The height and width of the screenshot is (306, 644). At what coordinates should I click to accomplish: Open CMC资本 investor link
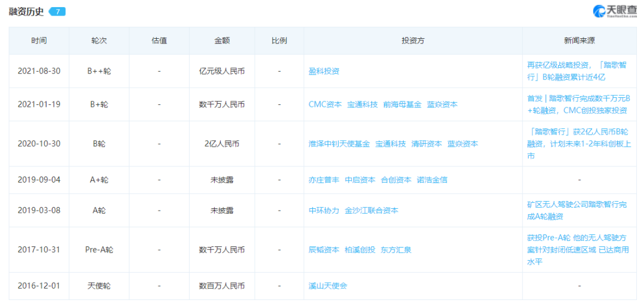(x=325, y=104)
